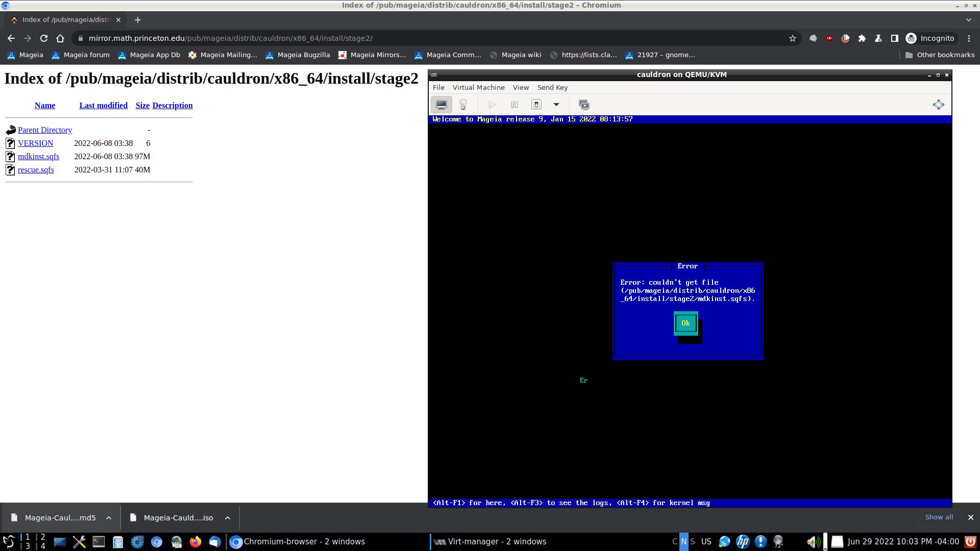This screenshot has height=551, width=980.
Task: Open the Mageia forum bookmark
Action: point(81,55)
